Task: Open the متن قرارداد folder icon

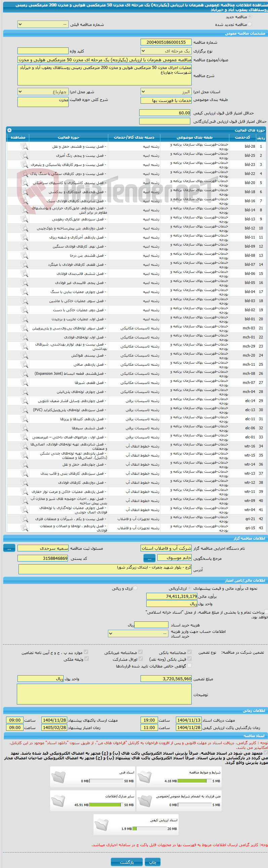Action: click(145, 801)
